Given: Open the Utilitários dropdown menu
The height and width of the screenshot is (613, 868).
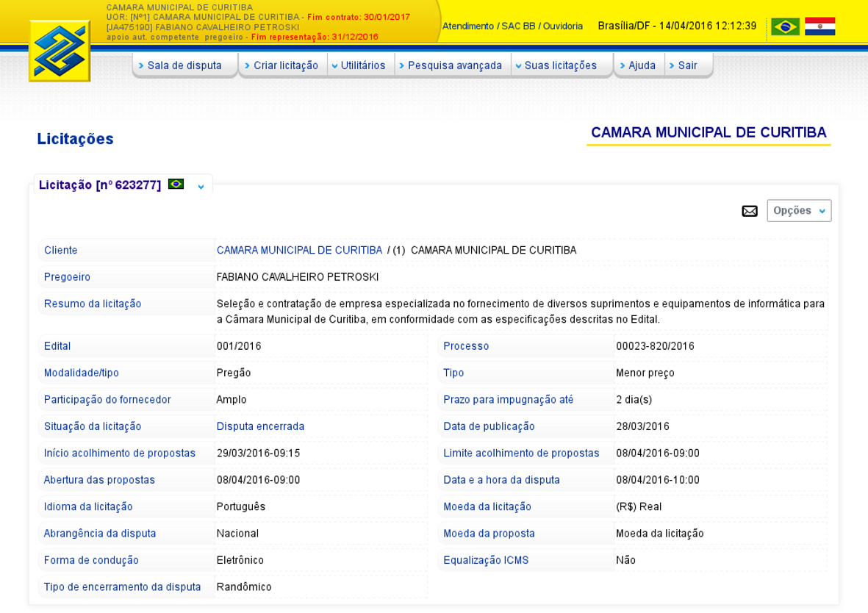Looking at the screenshot, I should (361, 65).
